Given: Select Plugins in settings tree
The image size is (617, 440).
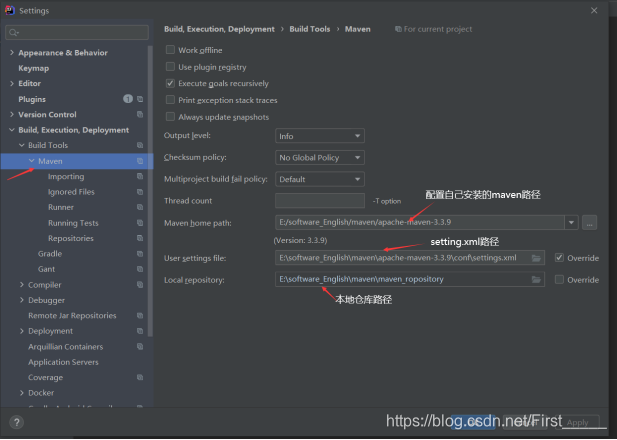Looking at the screenshot, I should [32, 99].
